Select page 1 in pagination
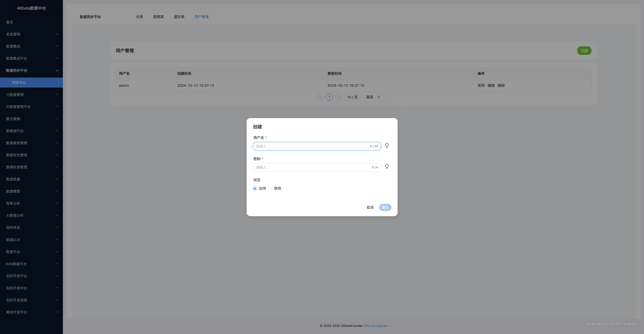Screen dimensions: 644x334 329,97
